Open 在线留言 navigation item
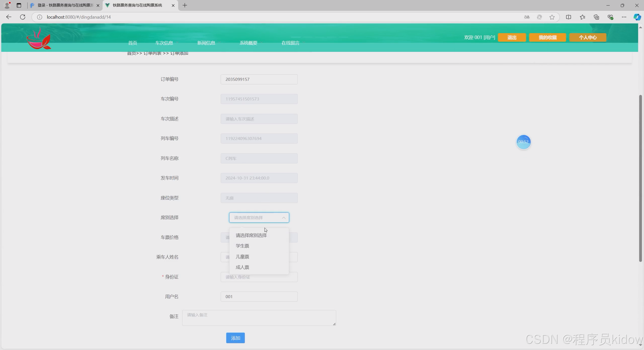Image resolution: width=644 pixels, height=350 pixels. pos(290,43)
